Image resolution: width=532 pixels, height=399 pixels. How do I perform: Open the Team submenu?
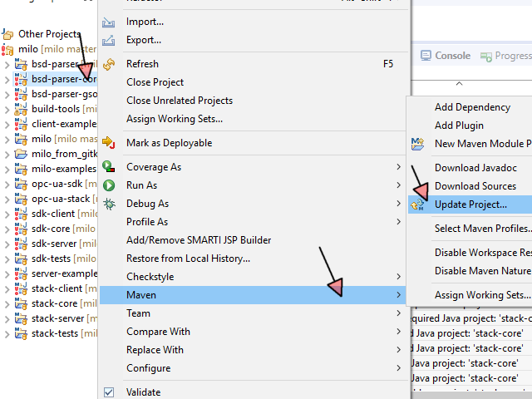point(253,313)
